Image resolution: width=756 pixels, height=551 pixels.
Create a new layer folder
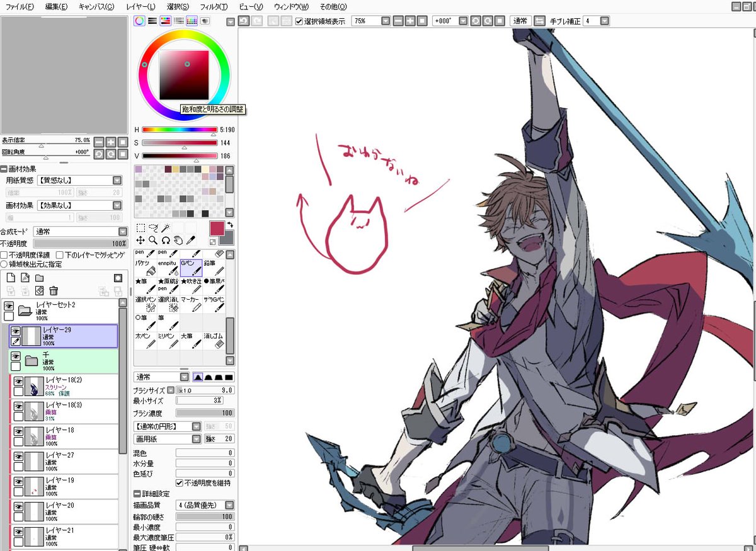(x=40, y=278)
